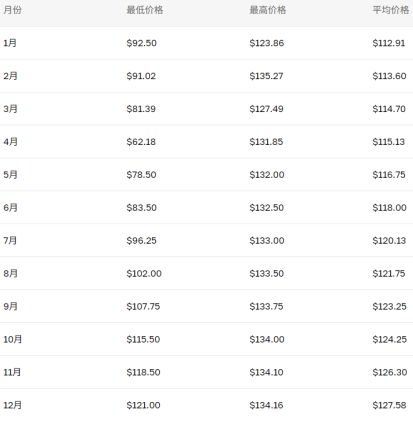Image resolution: width=413 pixels, height=425 pixels.
Task: Click the 最低价格 column header
Action: [x=145, y=10]
